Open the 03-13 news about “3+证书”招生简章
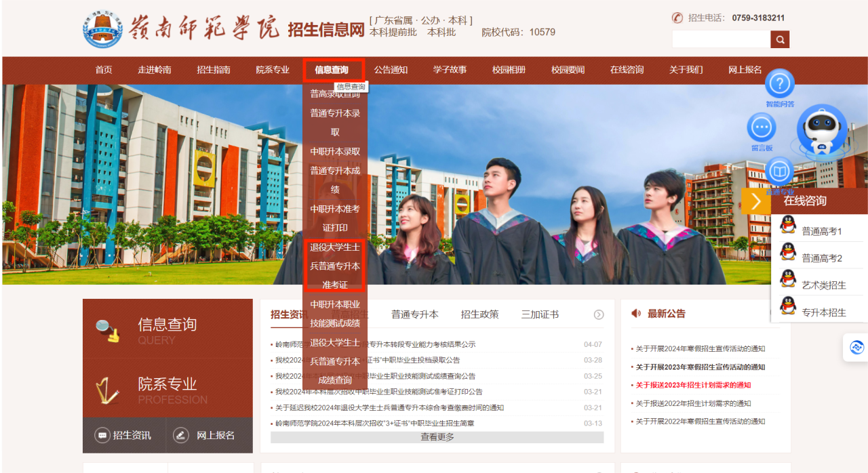This screenshot has width=868, height=473. (x=374, y=424)
